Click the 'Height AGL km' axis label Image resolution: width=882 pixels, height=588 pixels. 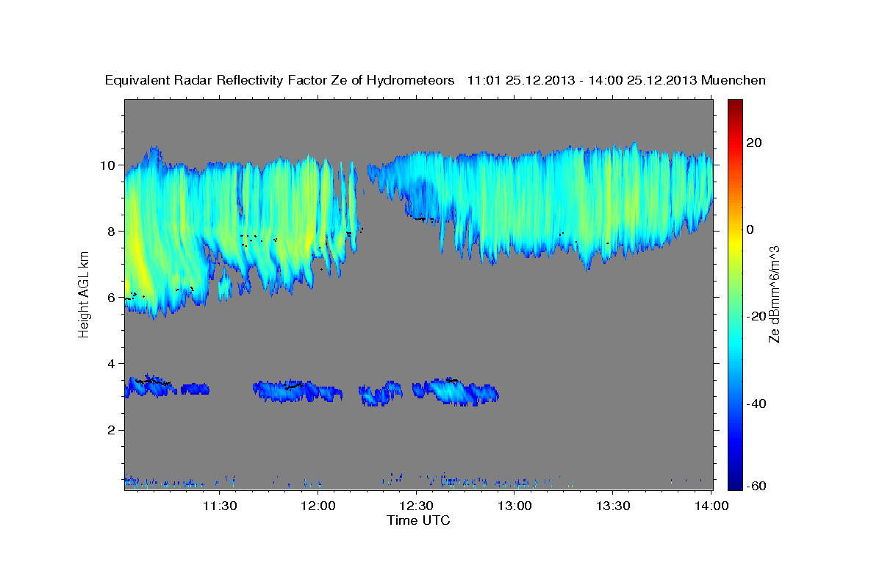click(84, 295)
